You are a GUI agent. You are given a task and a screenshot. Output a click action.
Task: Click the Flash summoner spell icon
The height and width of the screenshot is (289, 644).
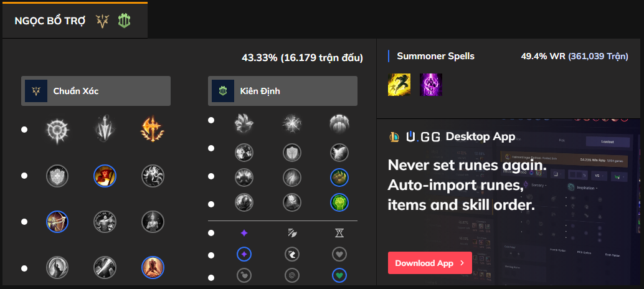(x=399, y=84)
